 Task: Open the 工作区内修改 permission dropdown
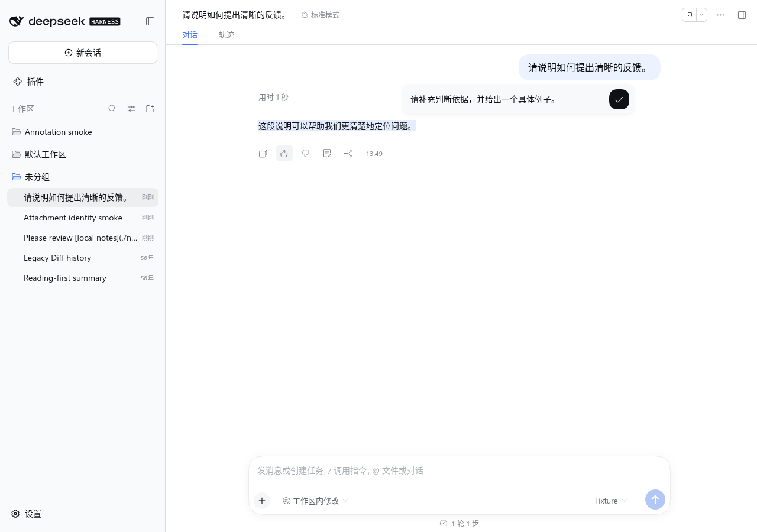tap(315, 501)
